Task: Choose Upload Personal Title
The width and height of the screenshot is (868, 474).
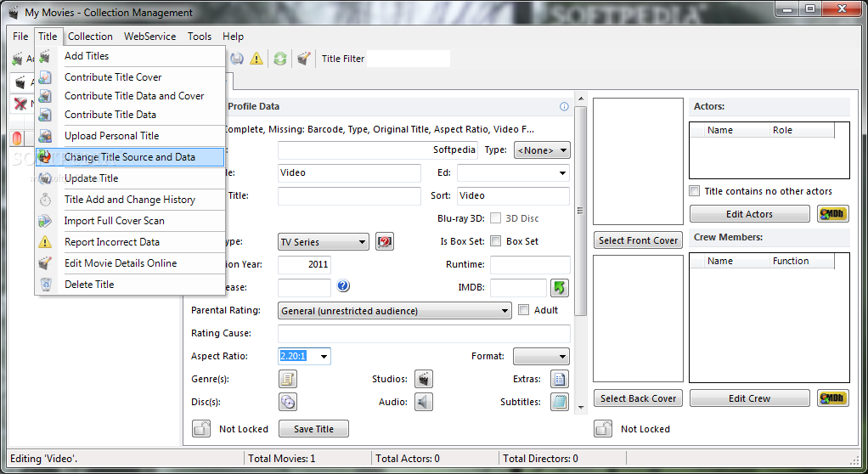Action: click(x=130, y=136)
